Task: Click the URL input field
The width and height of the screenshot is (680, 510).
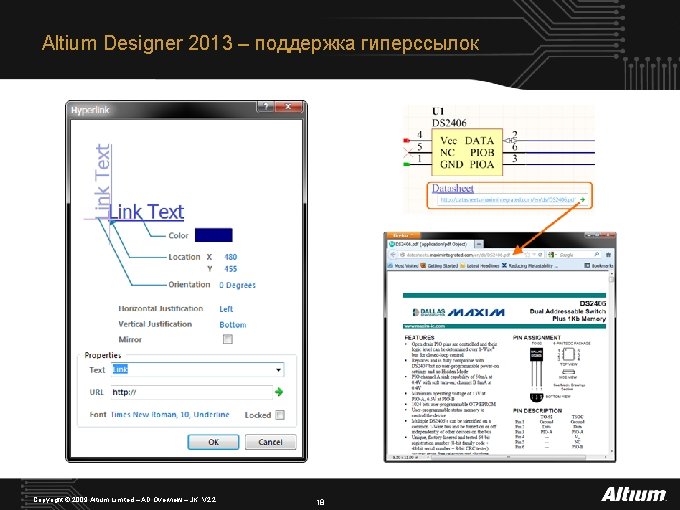Action: pos(192,392)
